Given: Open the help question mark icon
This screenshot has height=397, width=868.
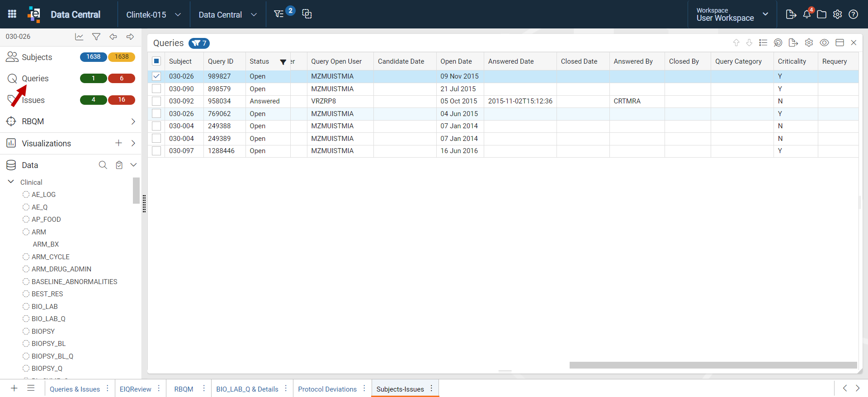Looking at the screenshot, I should click(x=854, y=14).
